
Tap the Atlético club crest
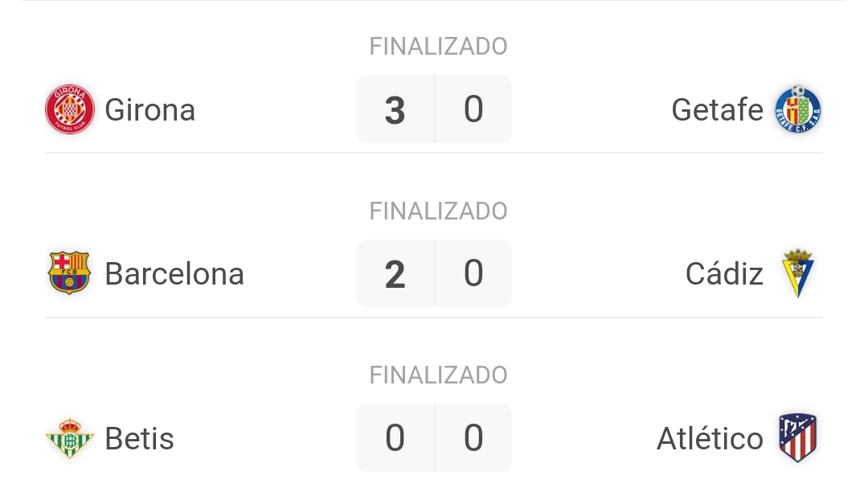798,438
